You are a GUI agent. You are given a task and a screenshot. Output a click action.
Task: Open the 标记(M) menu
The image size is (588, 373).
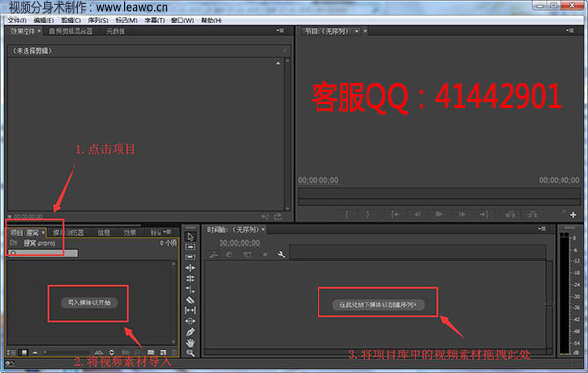[x=126, y=21]
